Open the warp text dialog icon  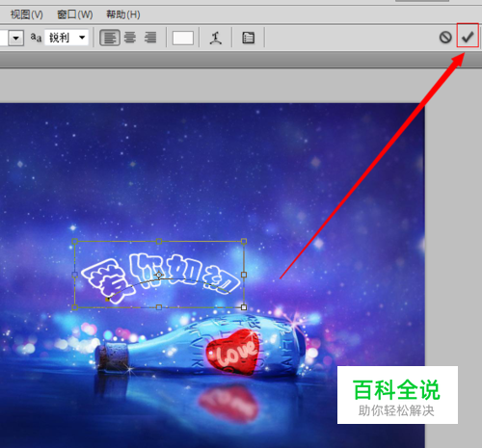pos(216,38)
